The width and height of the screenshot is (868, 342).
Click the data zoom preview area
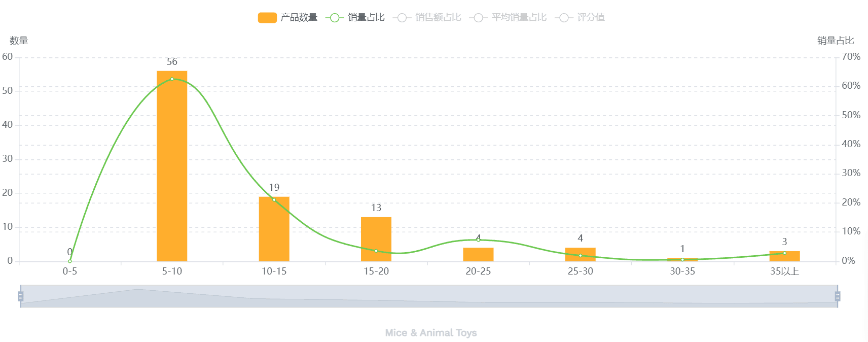(429, 296)
